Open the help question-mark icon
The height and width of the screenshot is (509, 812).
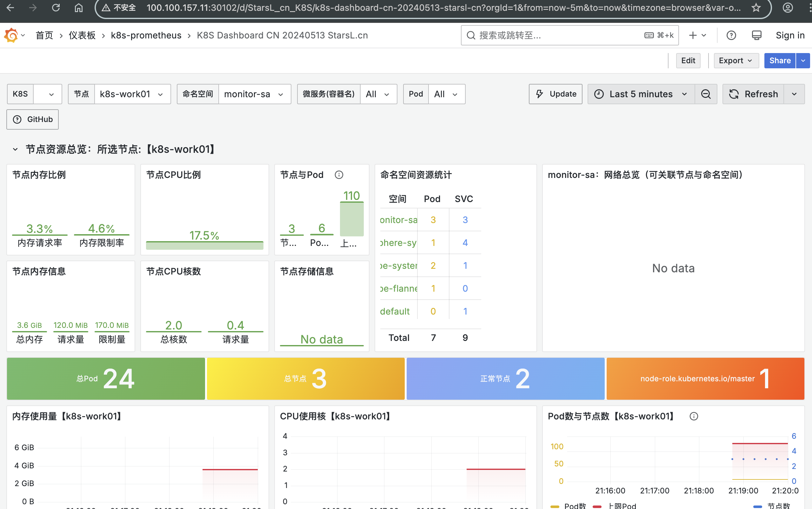point(731,35)
